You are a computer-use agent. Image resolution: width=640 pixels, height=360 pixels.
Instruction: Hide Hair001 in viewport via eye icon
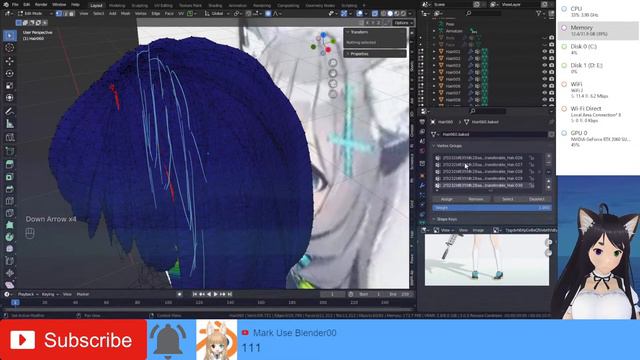pyautogui.click(x=544, y=51)
